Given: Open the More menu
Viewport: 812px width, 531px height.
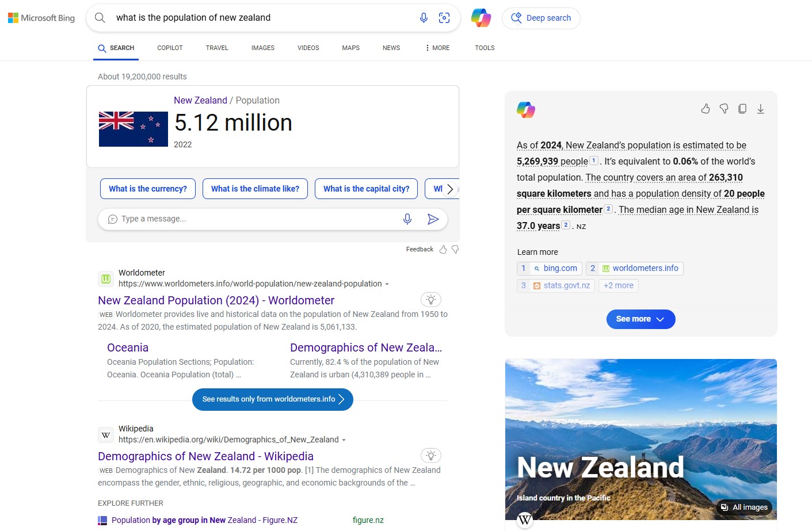Looking at the screenshot, I should coord(437,48).
